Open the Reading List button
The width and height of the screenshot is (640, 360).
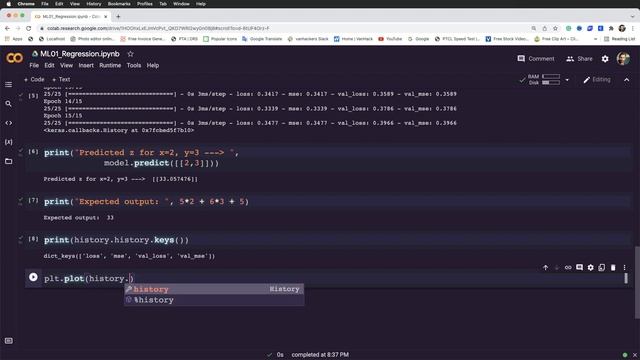[620, 39]
